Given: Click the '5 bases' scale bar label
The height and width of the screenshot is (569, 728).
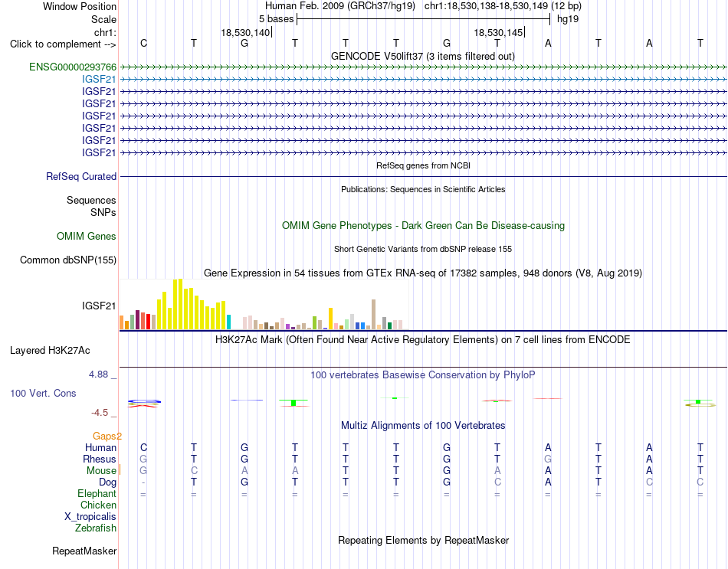Looking at the screenshot, I should [x=276, y=19].
